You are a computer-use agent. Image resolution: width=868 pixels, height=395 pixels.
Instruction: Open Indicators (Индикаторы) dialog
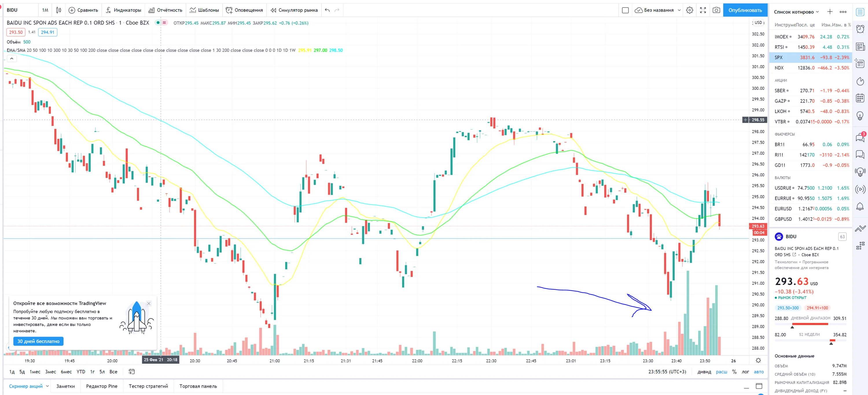(x=123, y=10)
